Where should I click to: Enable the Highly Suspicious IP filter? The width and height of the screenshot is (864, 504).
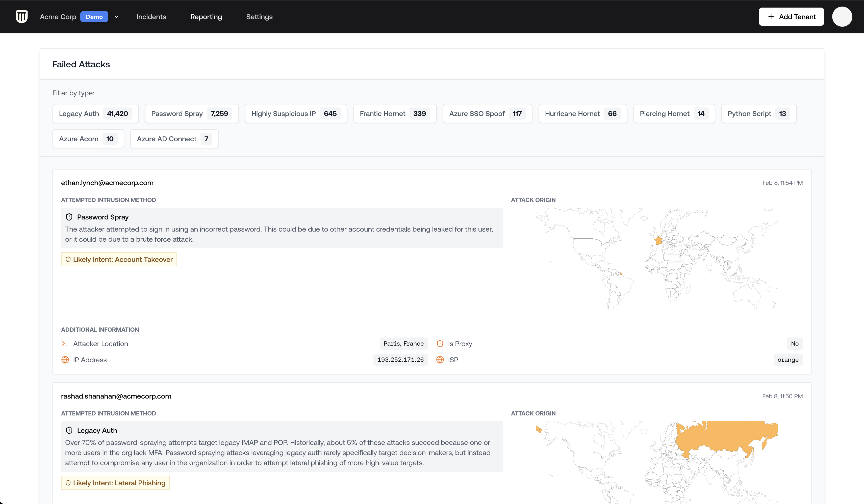296,114
